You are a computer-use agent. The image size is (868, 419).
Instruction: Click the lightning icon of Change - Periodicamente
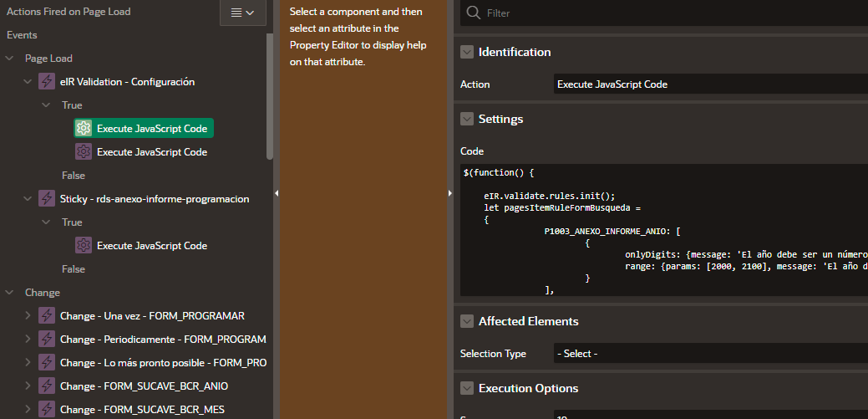pyautogui.click(x=48, y=340)
